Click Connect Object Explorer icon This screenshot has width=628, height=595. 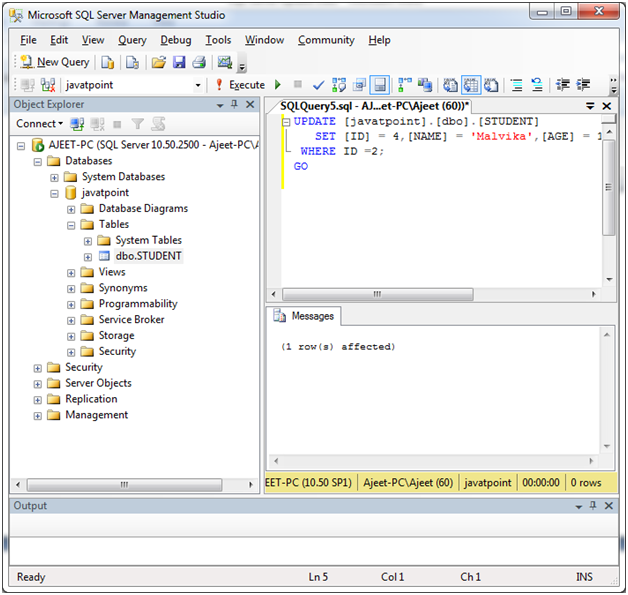77,124
